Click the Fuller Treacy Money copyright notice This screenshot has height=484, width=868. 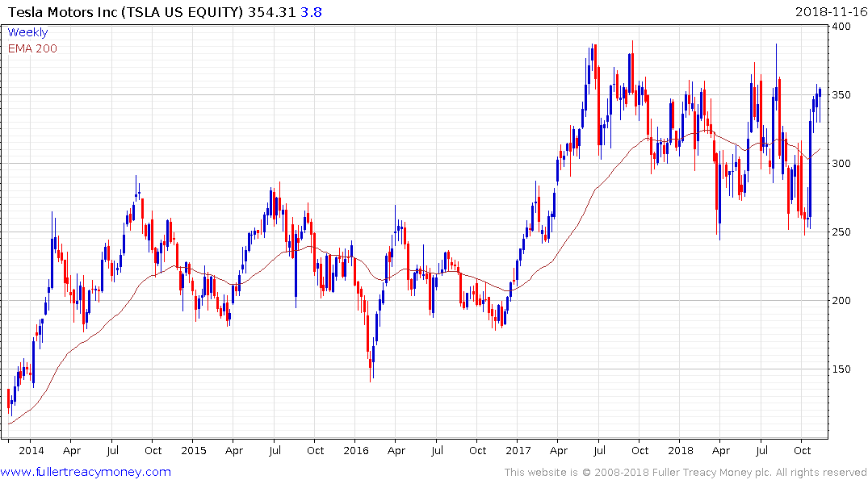coord(686,473)
